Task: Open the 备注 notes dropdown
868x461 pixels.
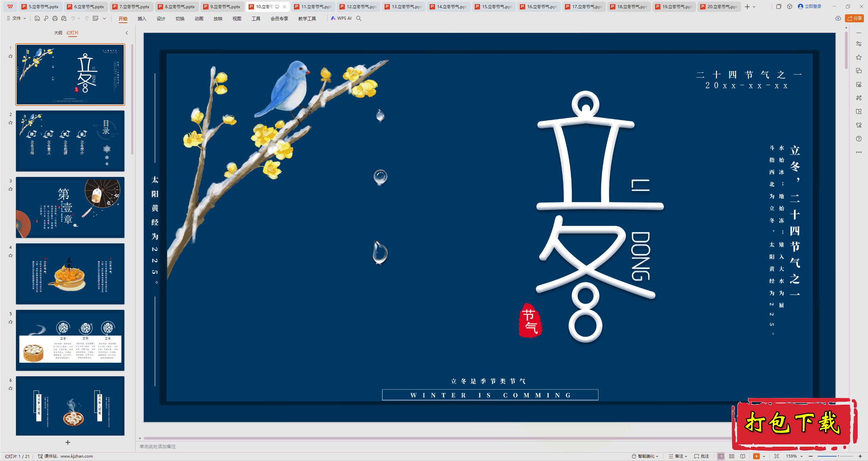Action: pos(678,456)
